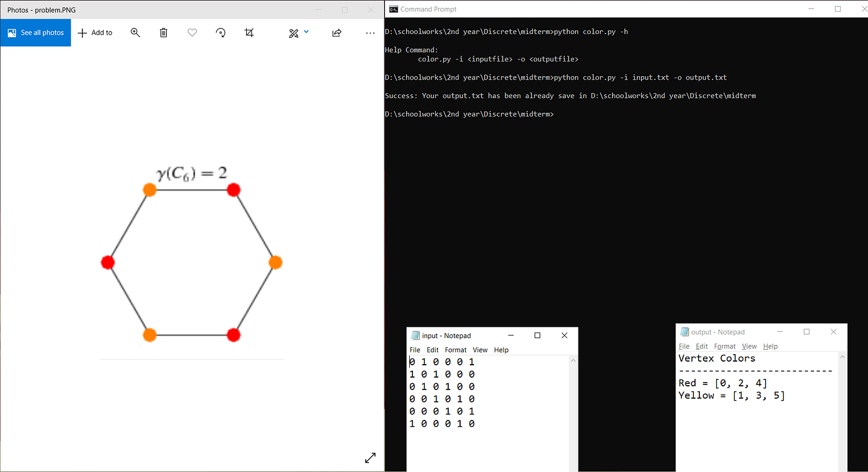The image size is (868, 472).
Task: Delete the photo using the trash icon
Action: point(164,32)
